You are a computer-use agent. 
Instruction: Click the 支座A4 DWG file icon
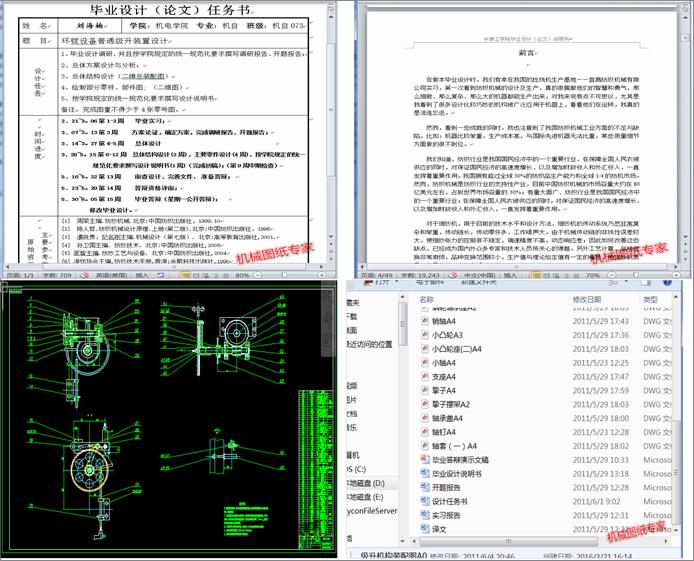tap(424, 377)
